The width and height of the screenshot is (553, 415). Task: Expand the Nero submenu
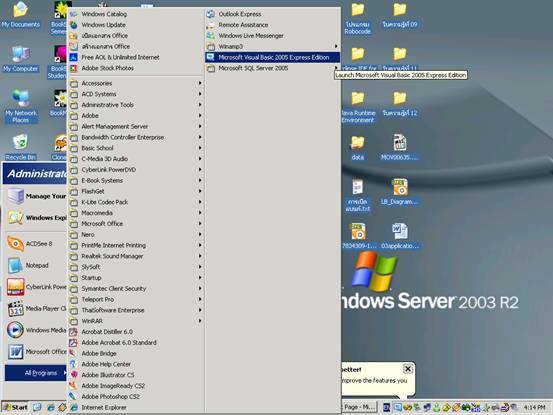(136, 234)
